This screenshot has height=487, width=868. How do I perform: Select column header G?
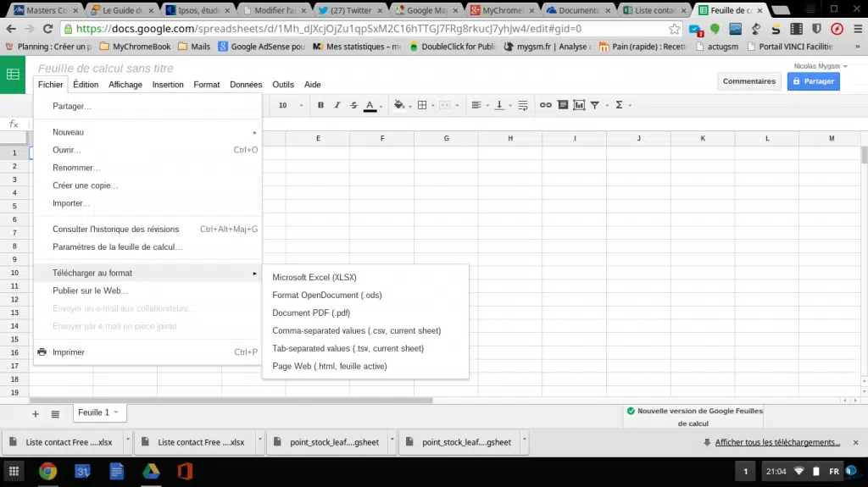point(446,138)
